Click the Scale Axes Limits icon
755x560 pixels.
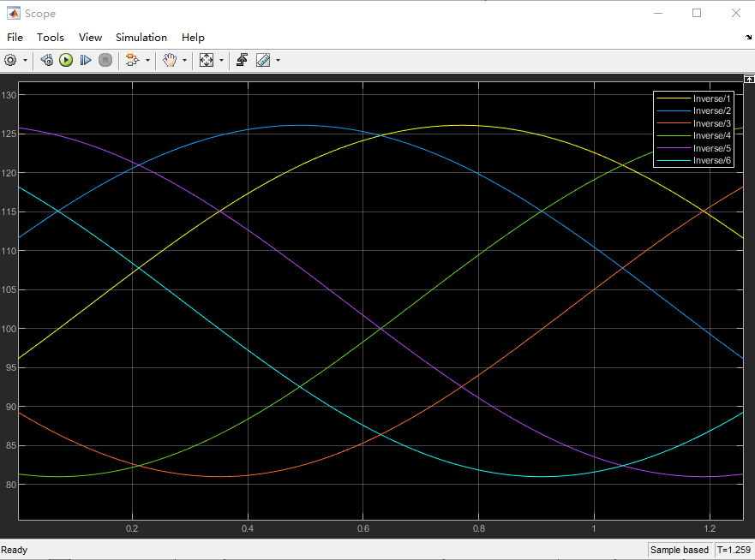tap(206, 60)
